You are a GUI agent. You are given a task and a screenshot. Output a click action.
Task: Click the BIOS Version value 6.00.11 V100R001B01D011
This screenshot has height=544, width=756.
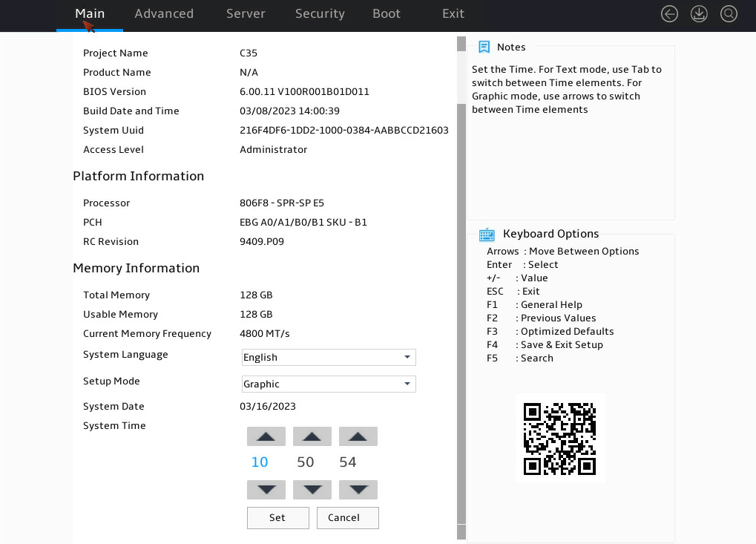[304, 91]
